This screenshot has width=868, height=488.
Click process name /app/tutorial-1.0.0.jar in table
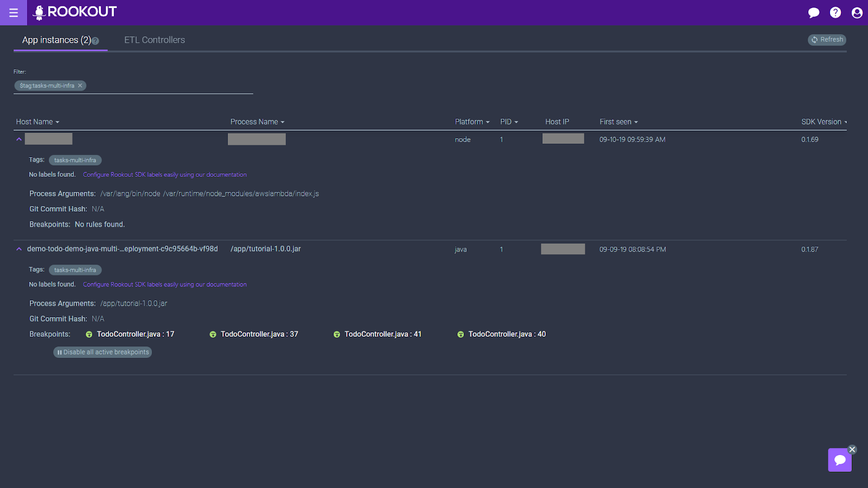point(266,249)
